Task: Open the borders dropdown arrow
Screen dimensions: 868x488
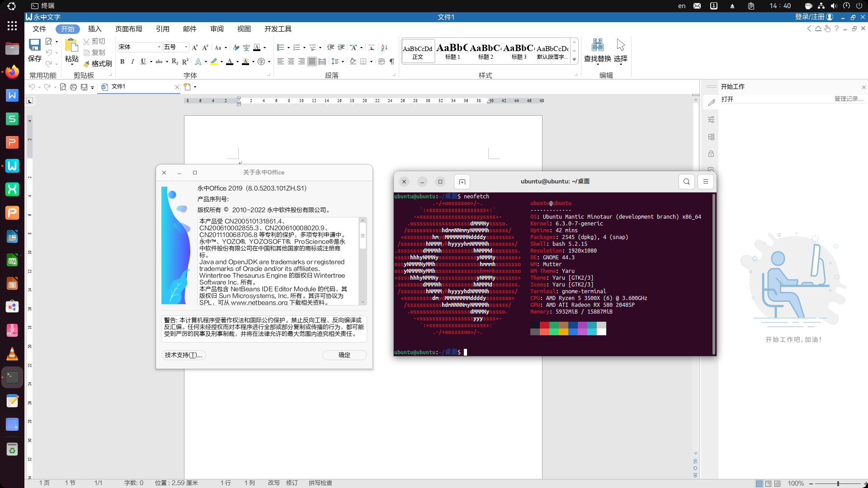Action: click(371, 61)
